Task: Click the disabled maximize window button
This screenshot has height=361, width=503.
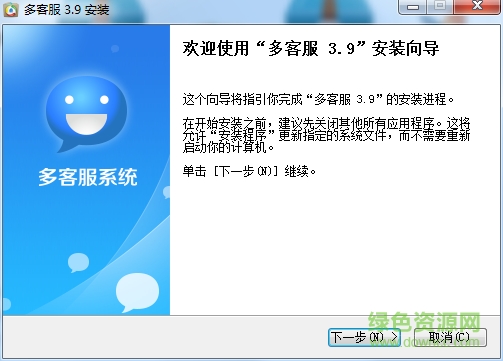Action: pos(440,7)
